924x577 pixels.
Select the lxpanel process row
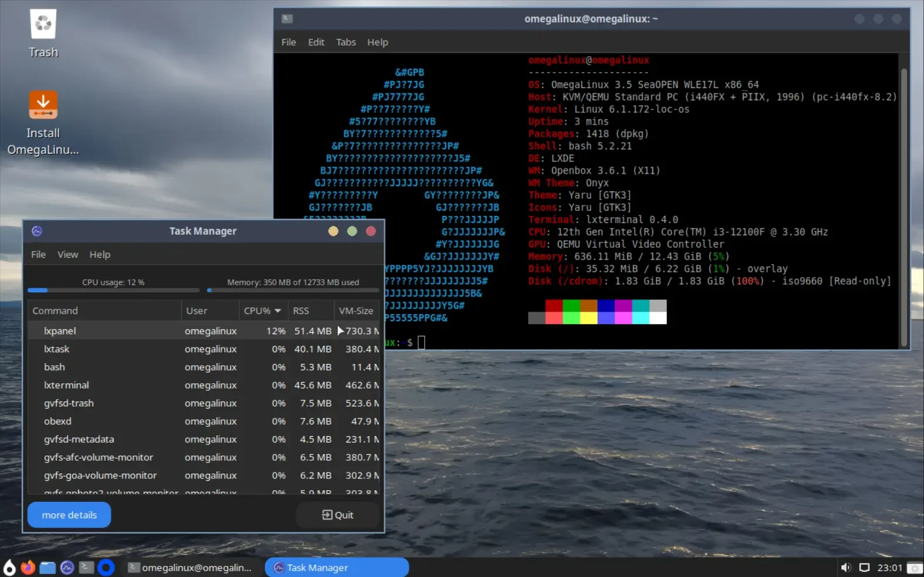(204, 331)
